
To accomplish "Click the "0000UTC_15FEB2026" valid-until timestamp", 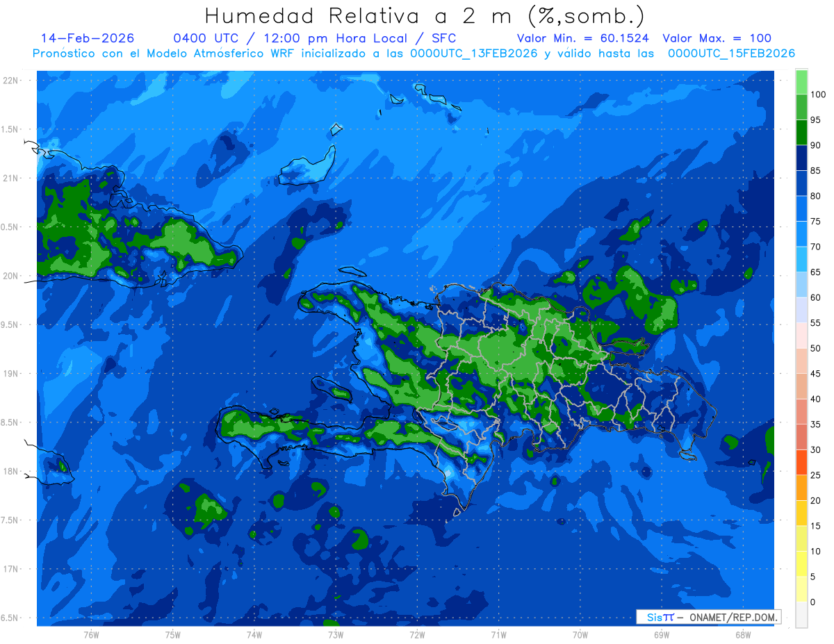I will 731,53.
